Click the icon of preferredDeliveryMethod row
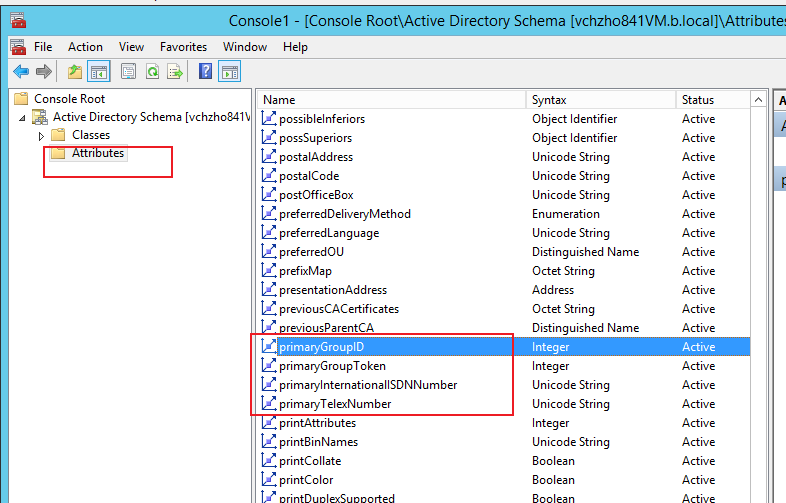 tap(269, 214)
